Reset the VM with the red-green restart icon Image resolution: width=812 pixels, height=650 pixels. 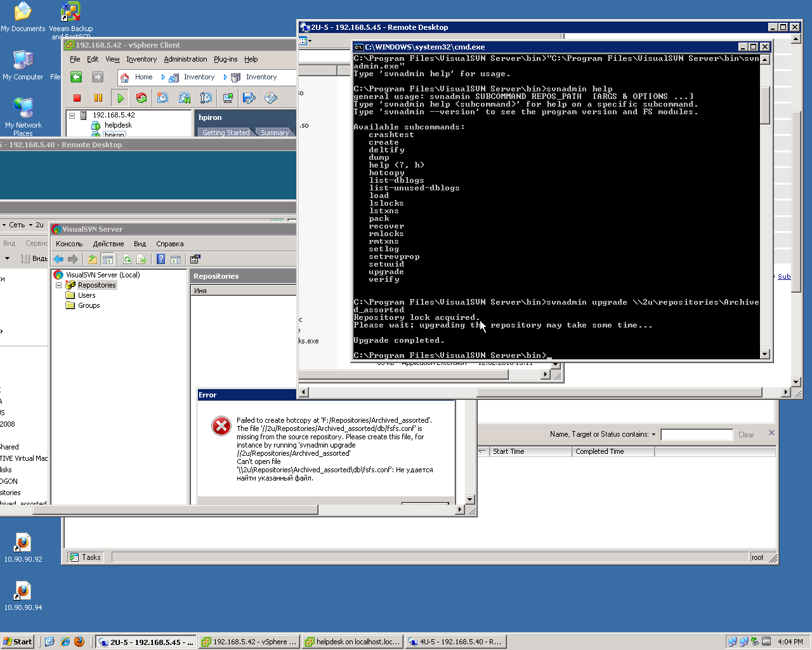click(x=141, y=98)
